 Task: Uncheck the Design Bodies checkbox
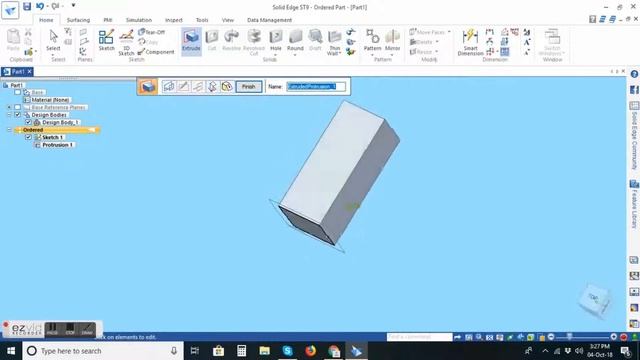click(18, 115)
